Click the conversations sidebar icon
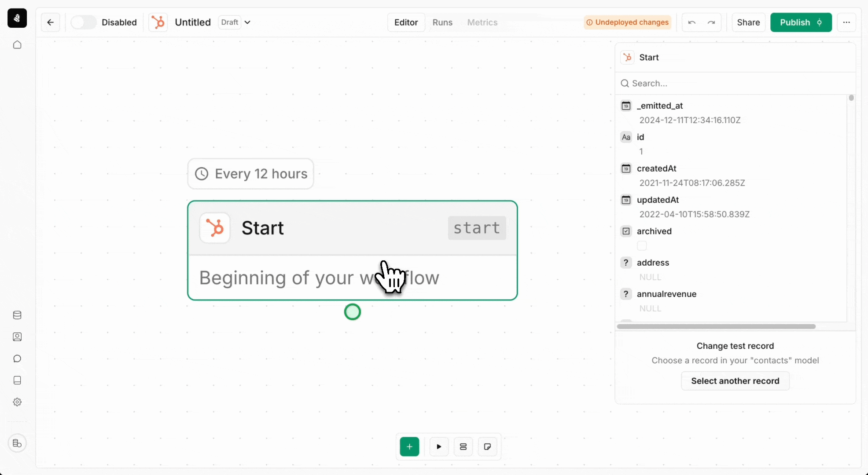Viewport: 868px width, 475px height. tap(17, 358)
